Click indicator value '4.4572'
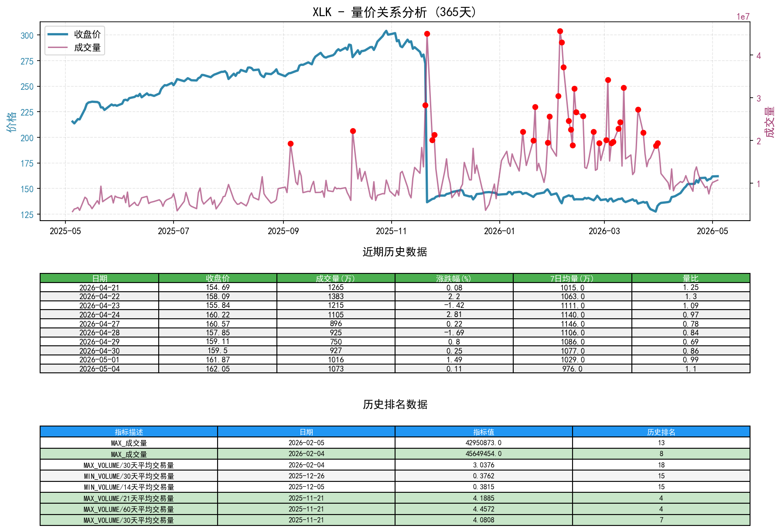 coord(484,509)
